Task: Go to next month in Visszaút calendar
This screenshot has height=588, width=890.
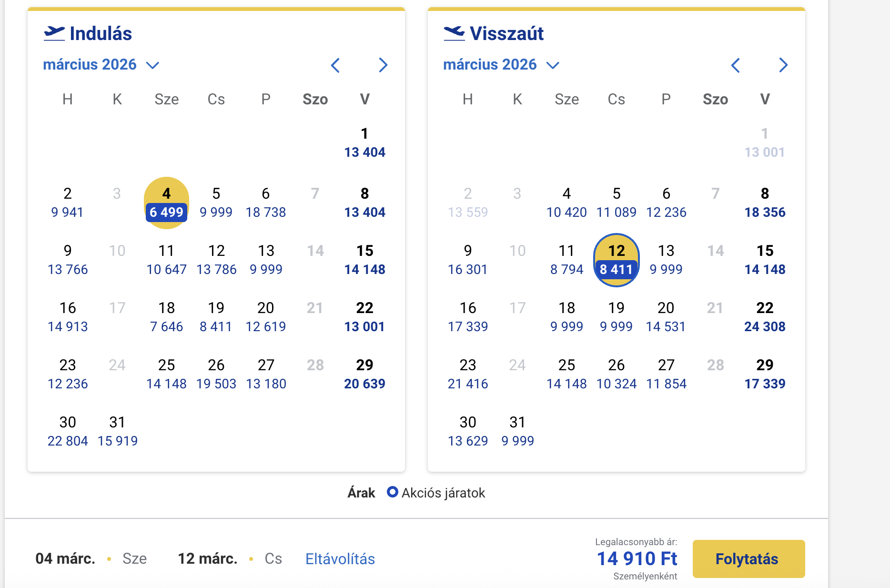Action: (783, 65)
